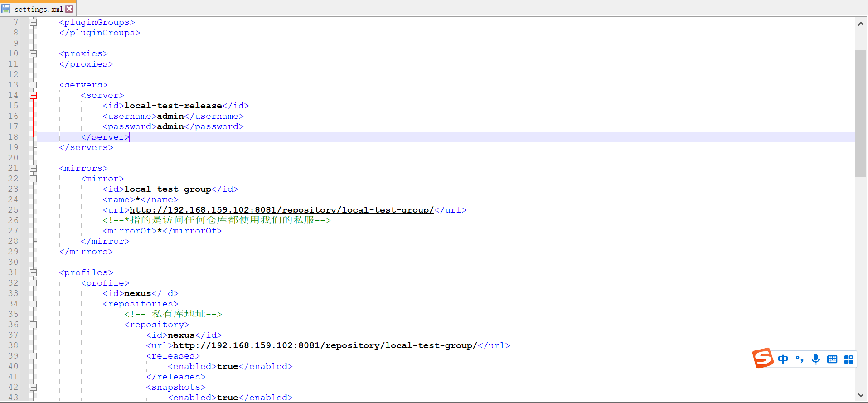Click the password value admin on line 17
Viewport: 868px width, 403px height.
tap(170, 126)
